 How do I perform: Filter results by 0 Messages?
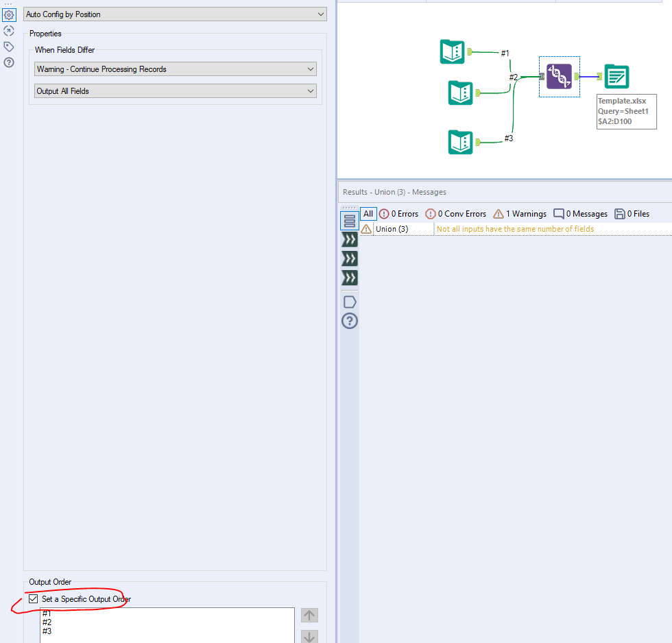click(580, 214)
